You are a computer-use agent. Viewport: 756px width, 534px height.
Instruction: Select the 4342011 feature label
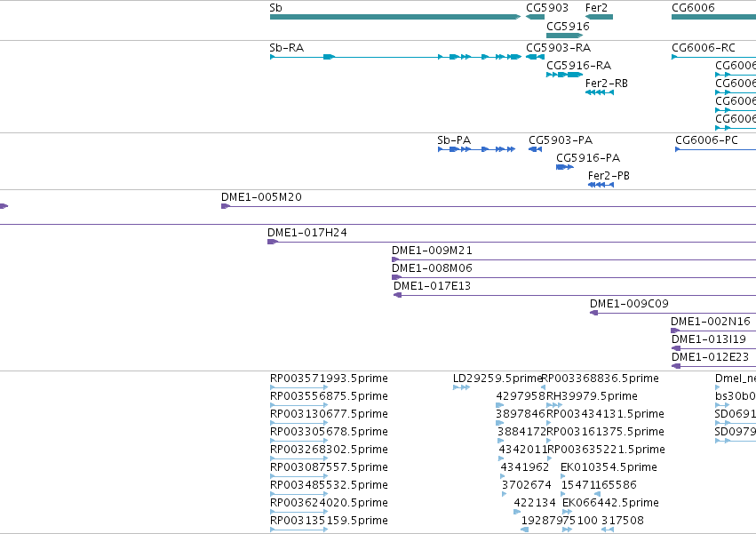(x=522, y=449)
